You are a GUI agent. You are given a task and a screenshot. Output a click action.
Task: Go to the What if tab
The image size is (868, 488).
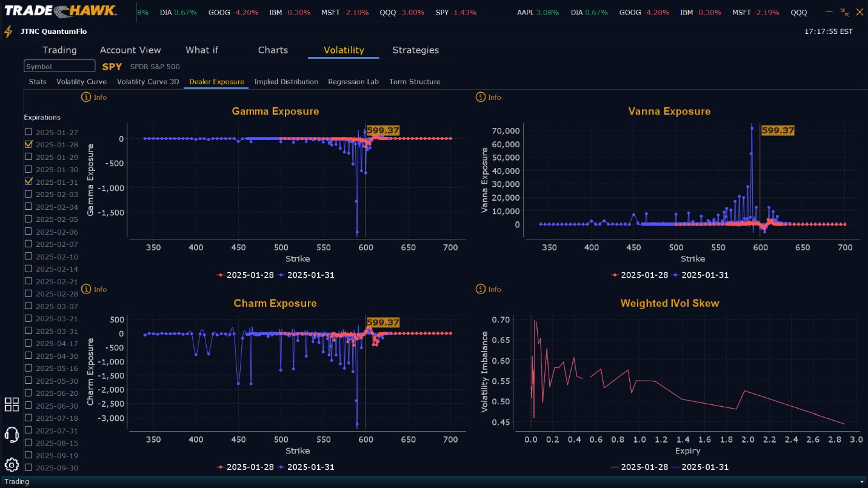tap(202, 50)
